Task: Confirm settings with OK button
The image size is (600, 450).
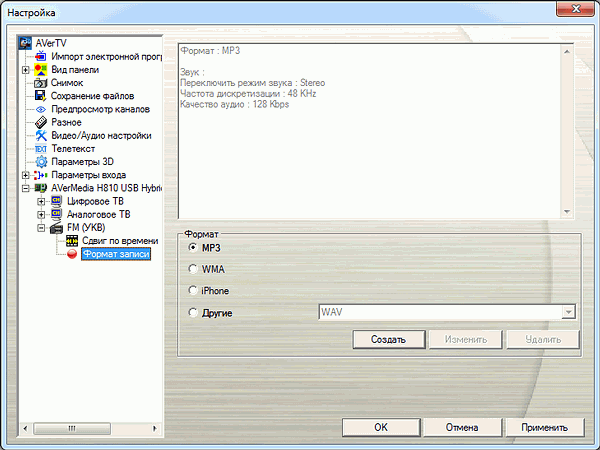Action: tap(381, 427)
